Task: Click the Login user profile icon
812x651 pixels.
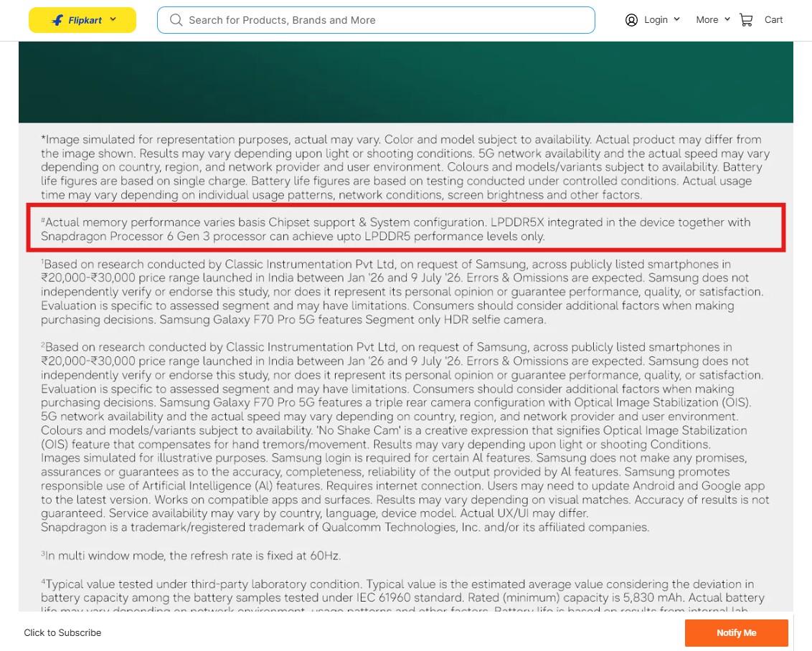Action: (631, 20)
